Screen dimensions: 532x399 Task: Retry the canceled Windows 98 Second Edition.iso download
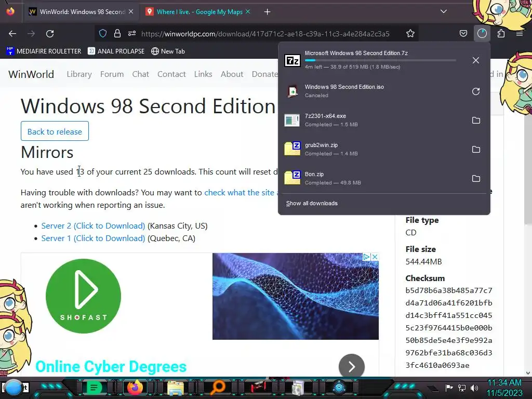[476, 91]
